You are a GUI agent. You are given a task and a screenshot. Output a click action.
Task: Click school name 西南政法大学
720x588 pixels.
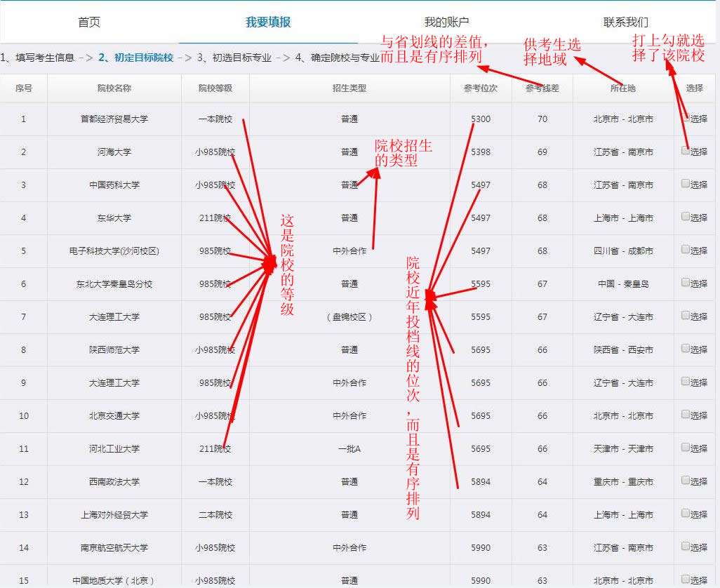click(114, 482)
